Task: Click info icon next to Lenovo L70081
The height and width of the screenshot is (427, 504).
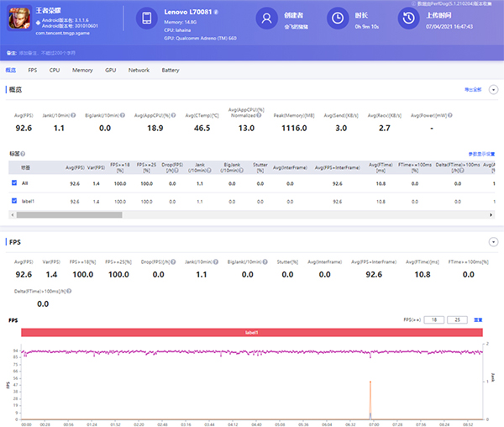Action: (x=216, y=13)
